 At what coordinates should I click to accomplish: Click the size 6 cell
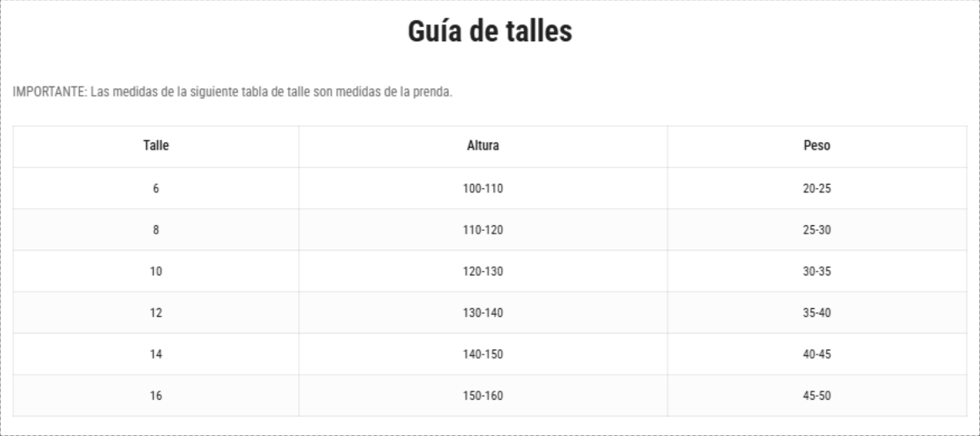point(155,188)
